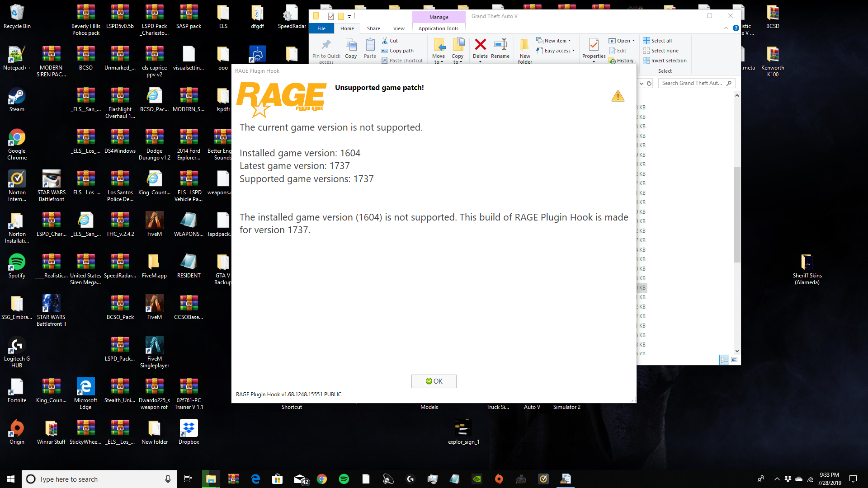Click the Search Grand Theft Auto field
The height and width of the screenshot is (488, 868).
tap(692, 83)
